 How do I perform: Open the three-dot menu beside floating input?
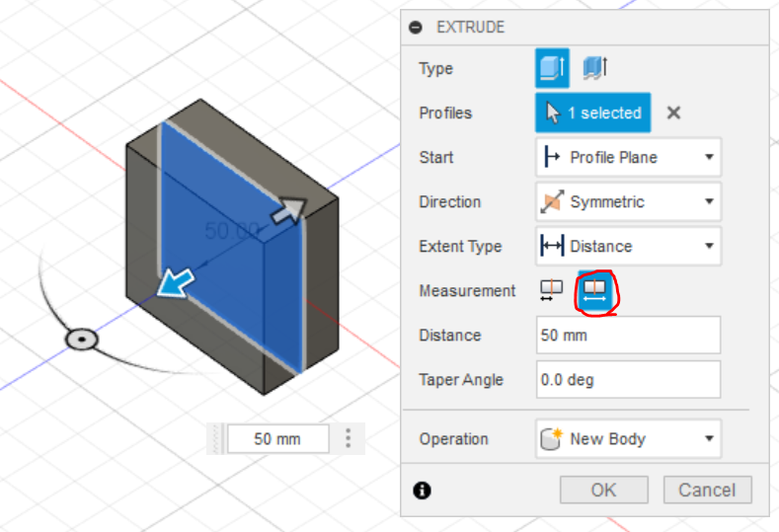pos(349,438)
